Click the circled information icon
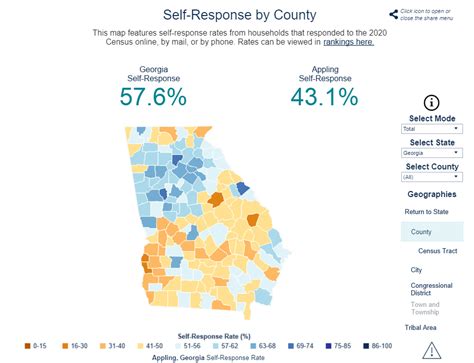Image resolution: width=474 pixels, height=363 pixels. pyautogui.click(x=431, y=103)
